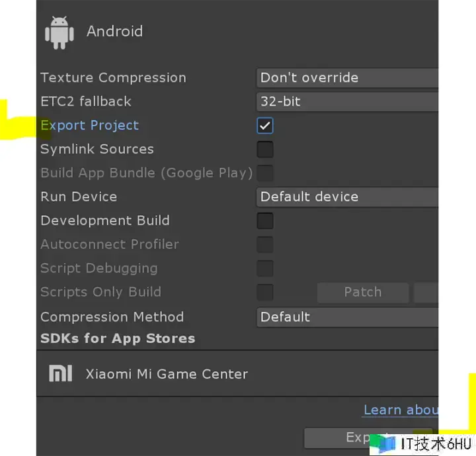Image resolution: width=476 pixels, height=456 pixels.
Task: Toggle the Autoconnect Profiler checkbox
Action: click(264, 245)
